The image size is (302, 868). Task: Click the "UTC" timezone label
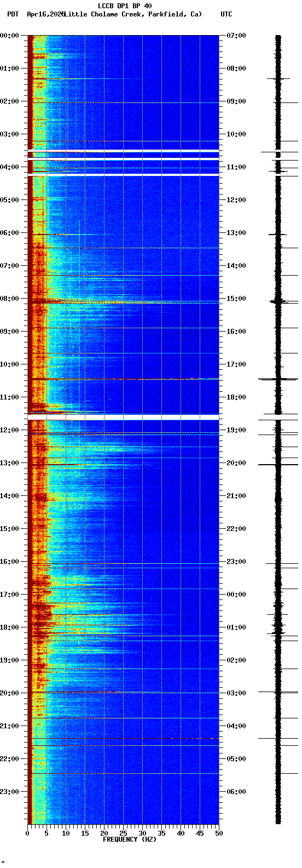coord(226,14)
